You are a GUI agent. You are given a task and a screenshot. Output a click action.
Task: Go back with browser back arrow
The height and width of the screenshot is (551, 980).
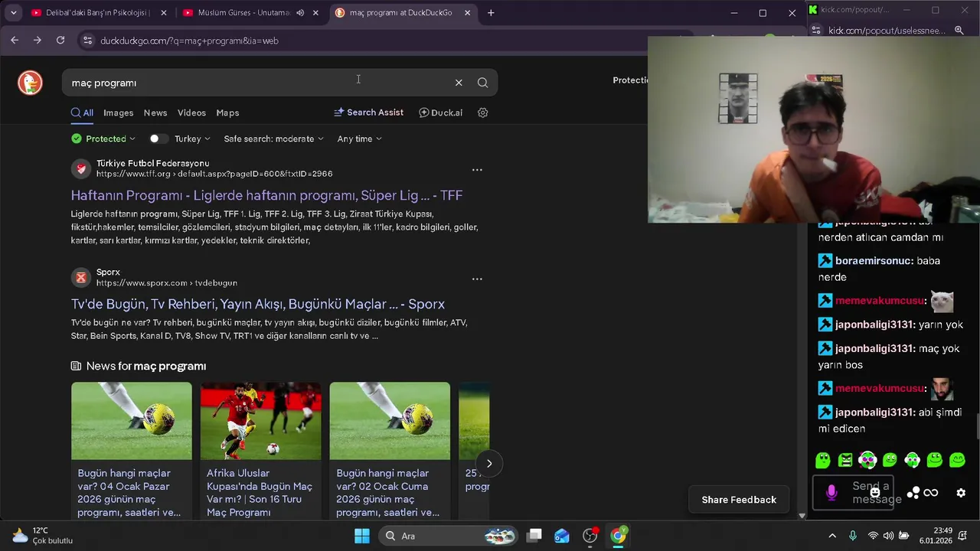15,41
